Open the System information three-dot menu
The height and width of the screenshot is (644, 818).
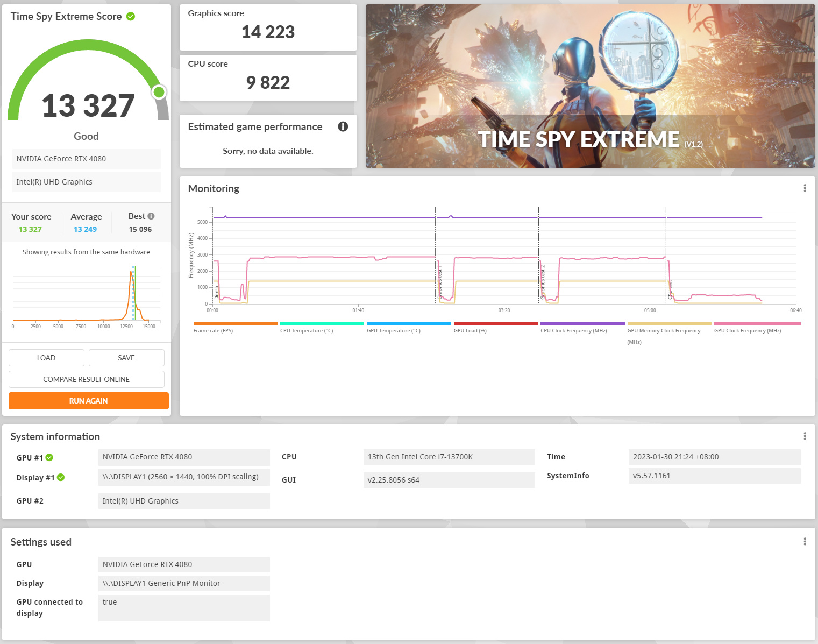(805, 436)
